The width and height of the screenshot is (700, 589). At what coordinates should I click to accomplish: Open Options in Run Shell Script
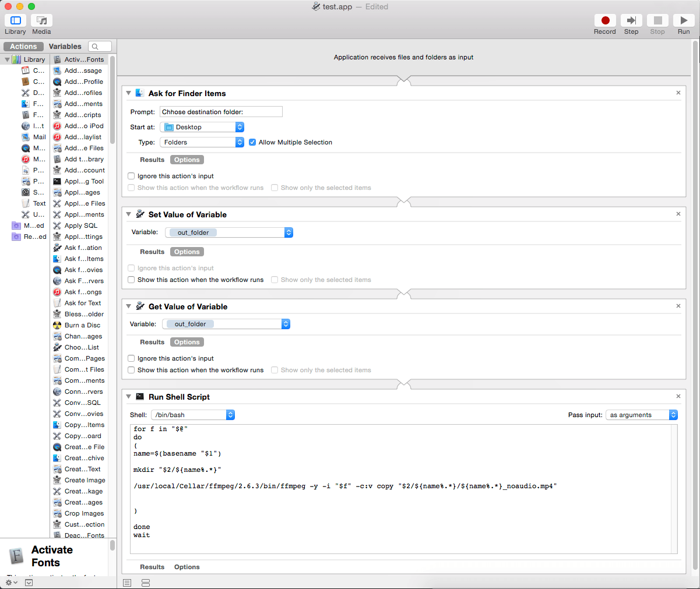(187, 567)
